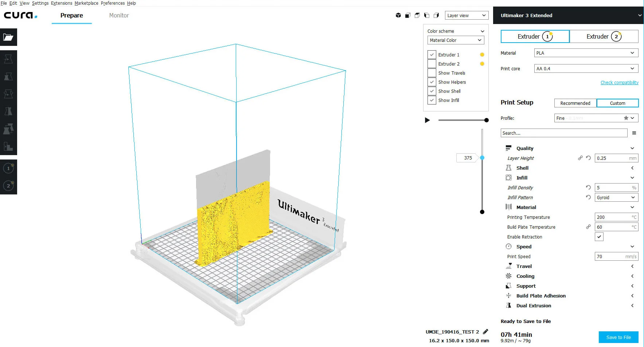Open the AA 0.4 print core dropdown
The height and width of the screenshot is (347, 644).
586,68
